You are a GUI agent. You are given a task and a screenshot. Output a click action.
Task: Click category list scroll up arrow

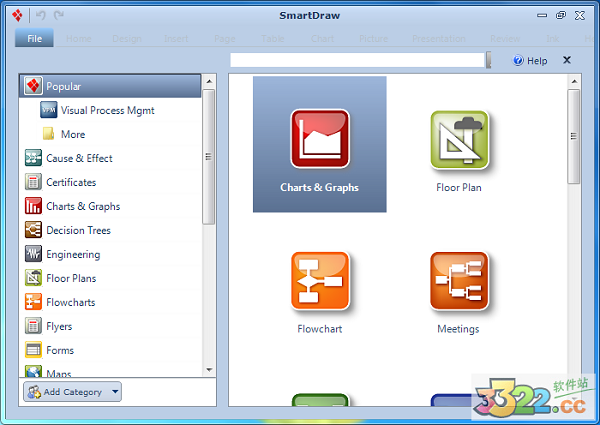[209, 81]
